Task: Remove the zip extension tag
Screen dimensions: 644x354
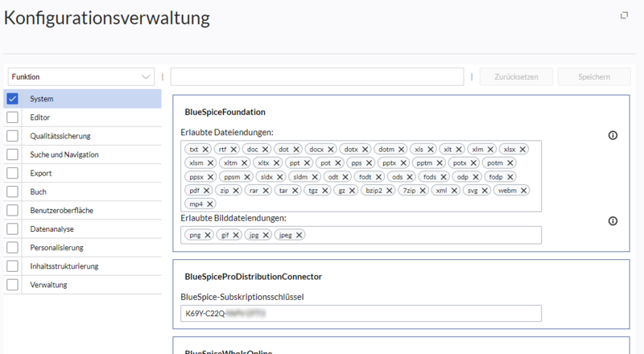Action: [x=236, y=191]
